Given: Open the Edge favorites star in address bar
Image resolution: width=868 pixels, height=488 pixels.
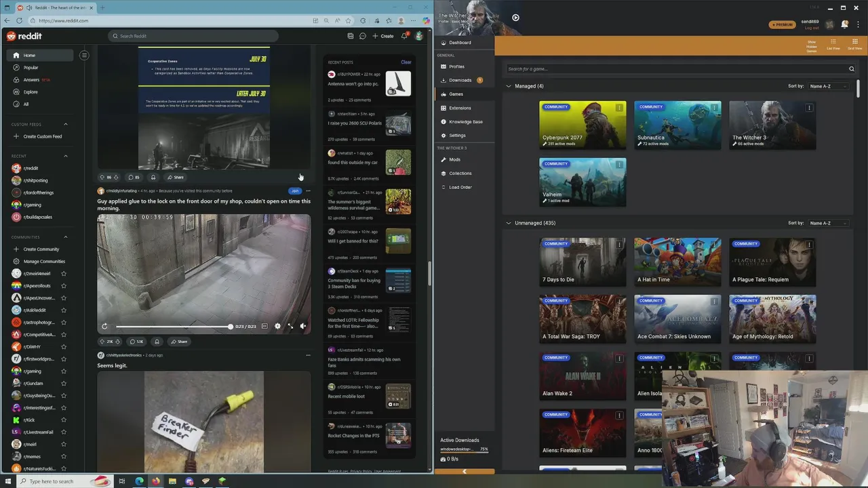Looking at the screenshot, I should [349, 20].
